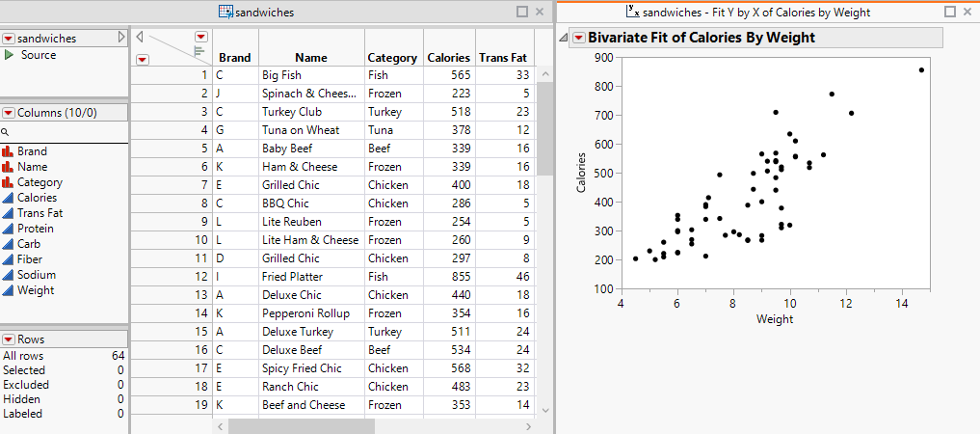The width and height of the screenshot is (980, 434).
Task: Open the Columns panel red triangle menu
Action: coord(9,113)
